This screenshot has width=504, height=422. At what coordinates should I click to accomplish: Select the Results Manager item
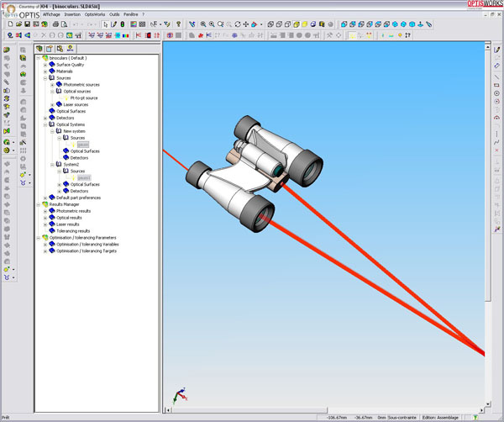64,204
